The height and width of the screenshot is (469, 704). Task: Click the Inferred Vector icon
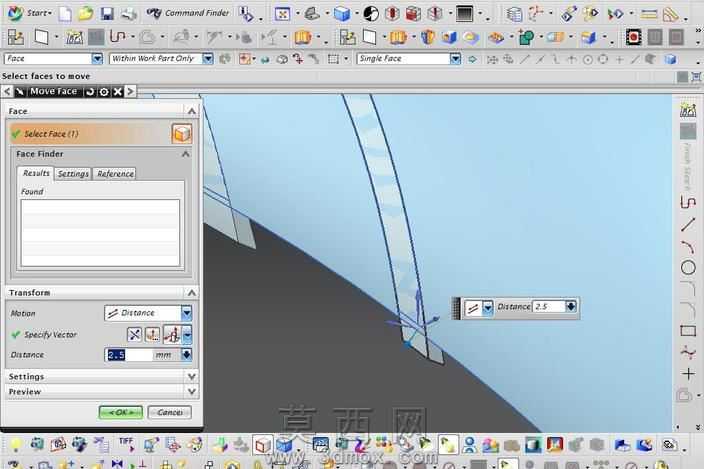pyautogui.click(x=172, y=334)
